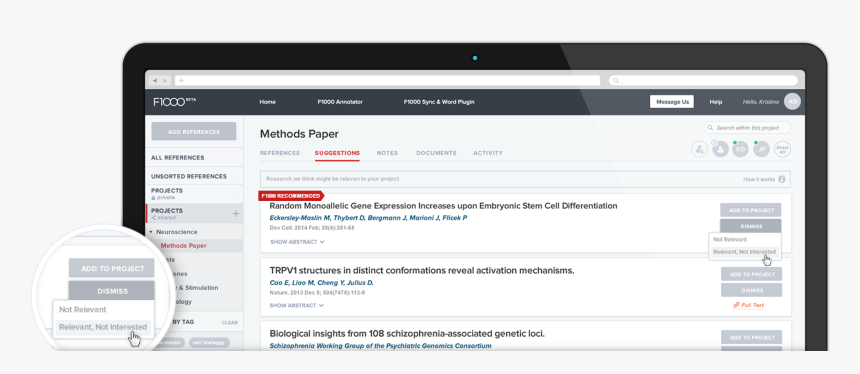Collapse the Neuroscience project folder
The image size is (860, 374).
[151, 232]
